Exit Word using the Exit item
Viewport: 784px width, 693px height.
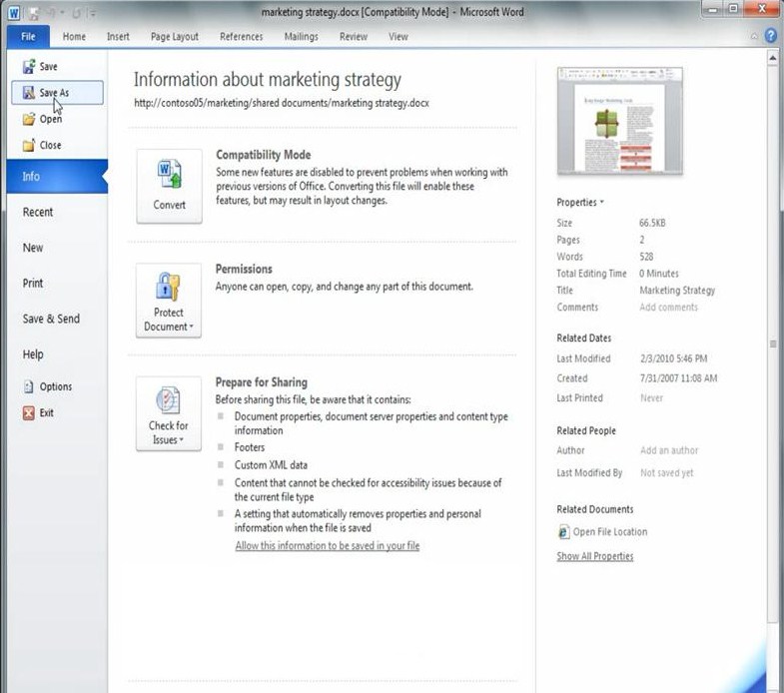coord(39,412)
